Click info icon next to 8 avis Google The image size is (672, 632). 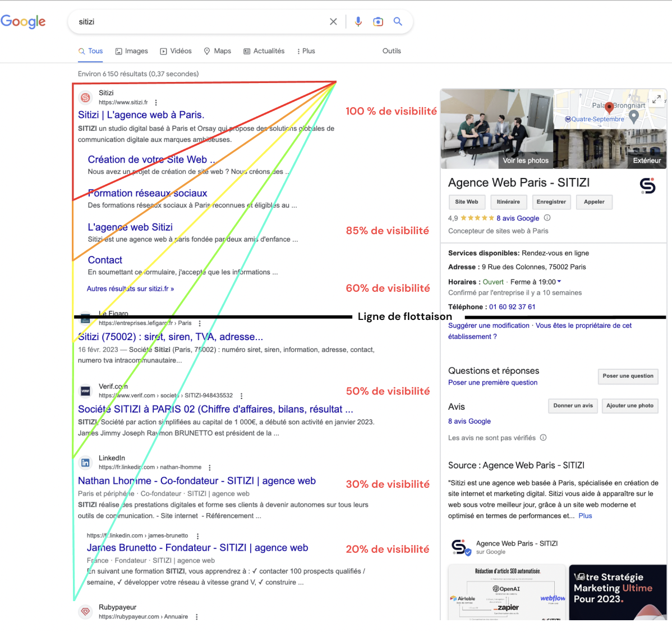coord(547,218)
